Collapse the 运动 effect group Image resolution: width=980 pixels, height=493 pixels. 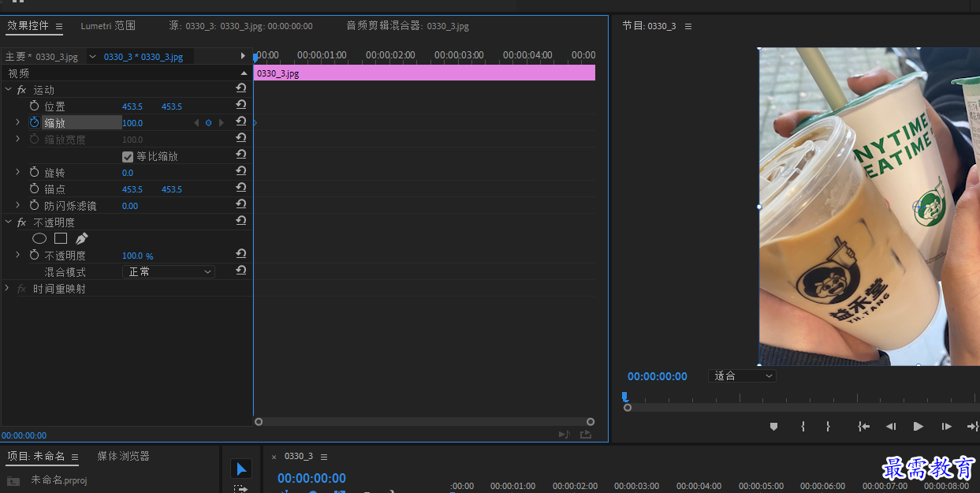(x=8, y=89)
